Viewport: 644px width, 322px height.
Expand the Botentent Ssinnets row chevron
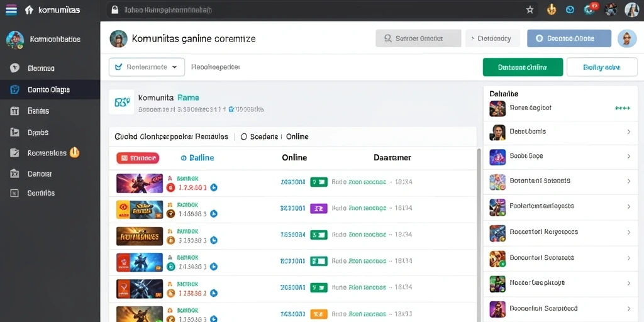point(629,181)
